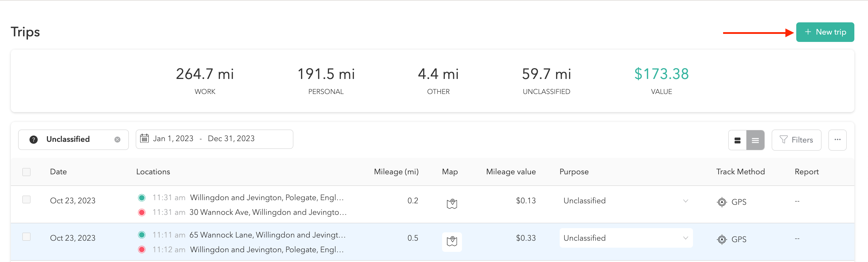Image resolution: width=868 pixels, height=262 pixels.
Task: Check the box for the 11:11 am trip
Action: pyautogui.click(x=27, y=237)
